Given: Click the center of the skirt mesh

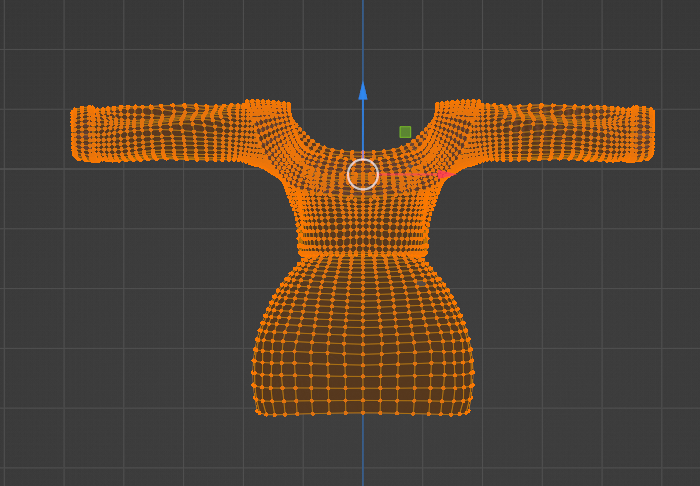Looking at the screenshot, I should point(363,339).
